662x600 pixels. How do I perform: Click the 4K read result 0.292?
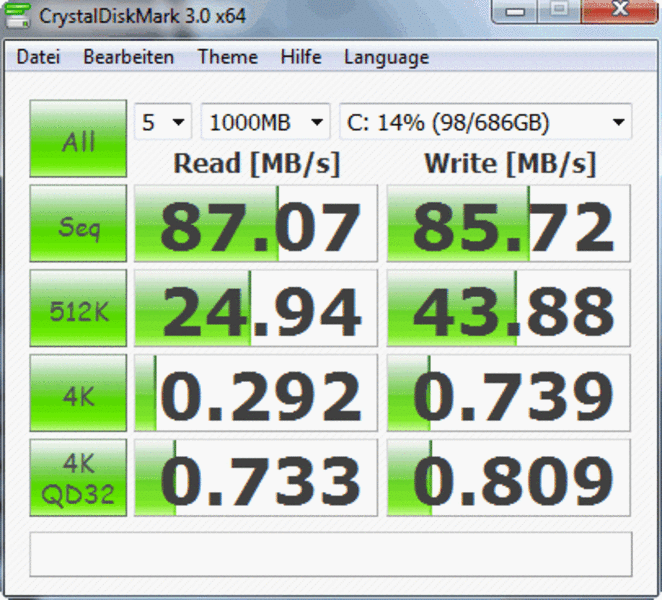coord(256,393)
